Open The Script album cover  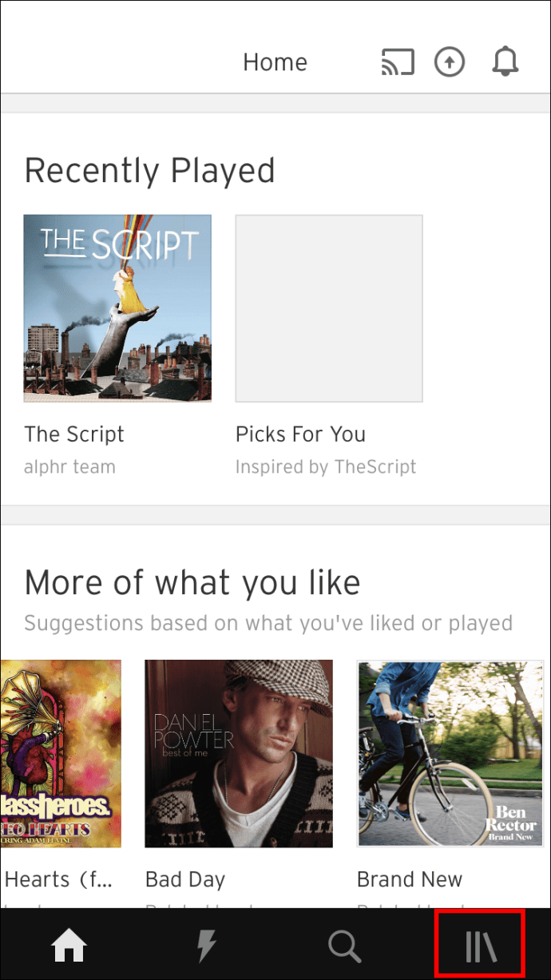pyautogui.click(x=117, y=307)
